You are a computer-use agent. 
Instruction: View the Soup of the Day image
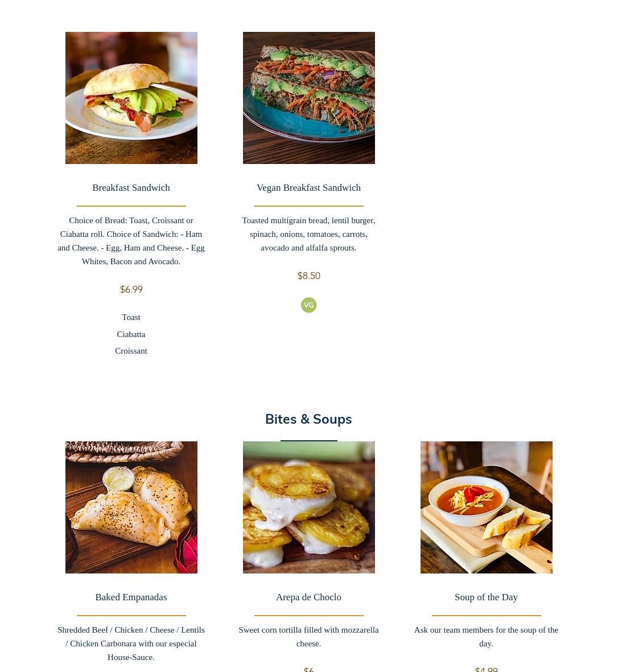[486, 507]
